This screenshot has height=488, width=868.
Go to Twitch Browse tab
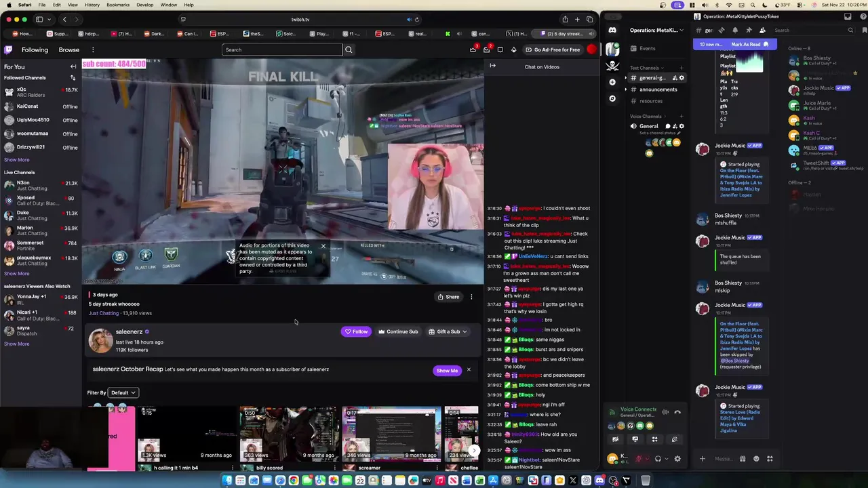coord(68,49)
